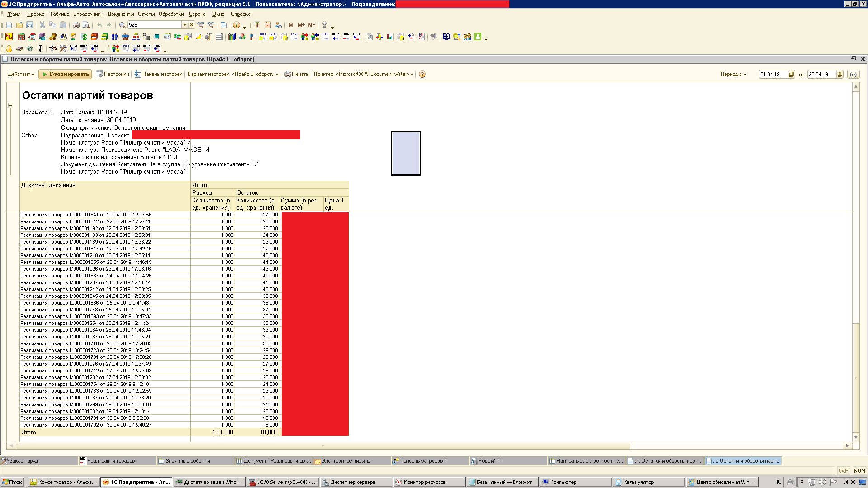Click the Печать button
The width and height of the screenshot is (868, 488).
297,74
